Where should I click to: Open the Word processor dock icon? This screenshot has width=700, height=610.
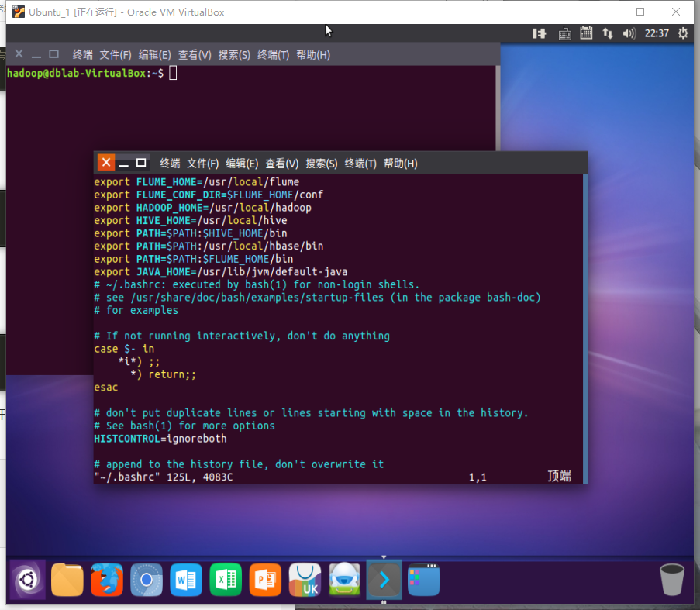[186, 579]
